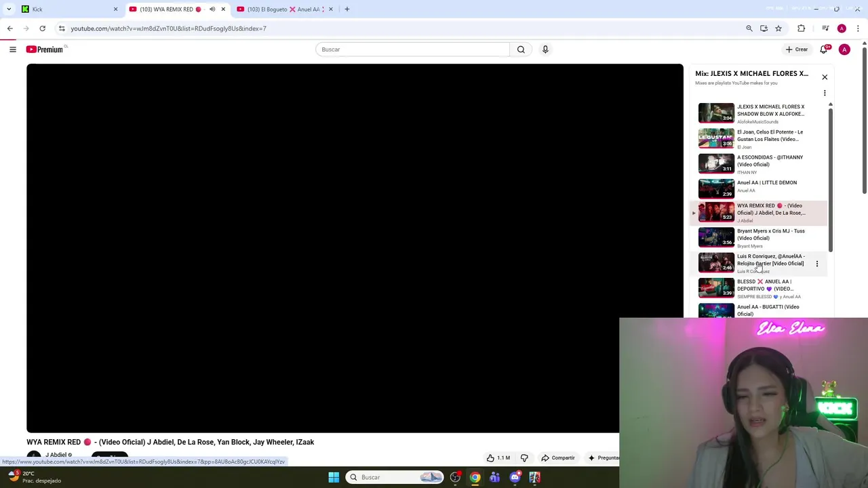Open Chrome media control icon
Viewport: 868px width, 488px height.
[x=825, y=28]
